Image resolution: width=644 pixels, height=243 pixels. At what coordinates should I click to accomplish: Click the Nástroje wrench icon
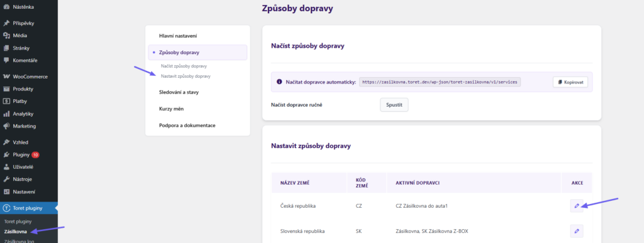point(6,180)
